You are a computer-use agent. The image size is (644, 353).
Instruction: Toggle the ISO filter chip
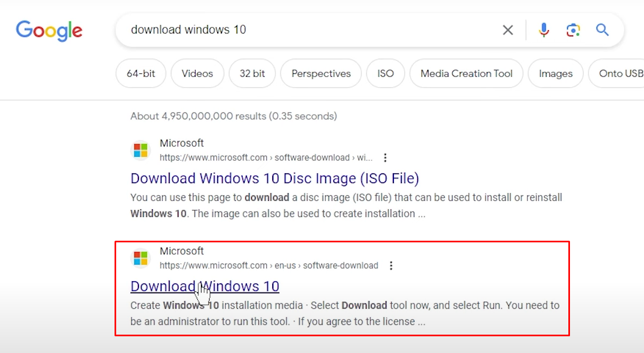click(385, 73)
